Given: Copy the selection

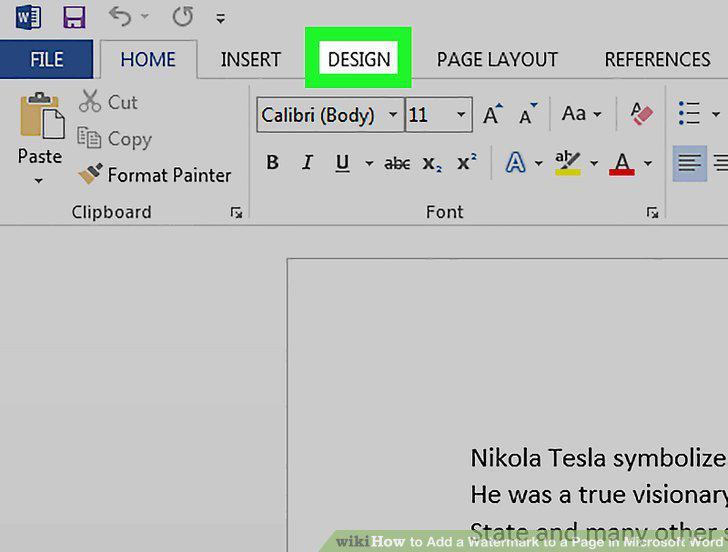Looking at the screenshot, I should (x=114, y=138).
